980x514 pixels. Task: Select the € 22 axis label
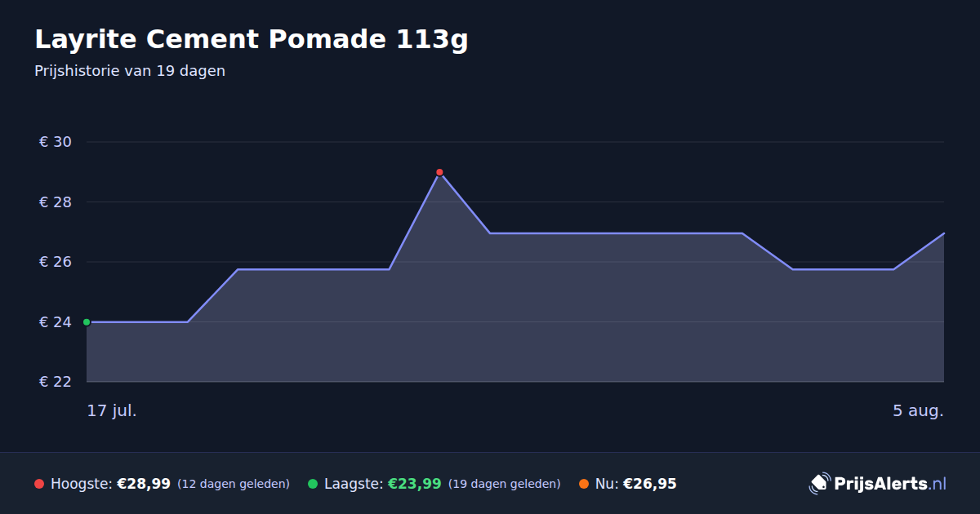pos(56,382)
